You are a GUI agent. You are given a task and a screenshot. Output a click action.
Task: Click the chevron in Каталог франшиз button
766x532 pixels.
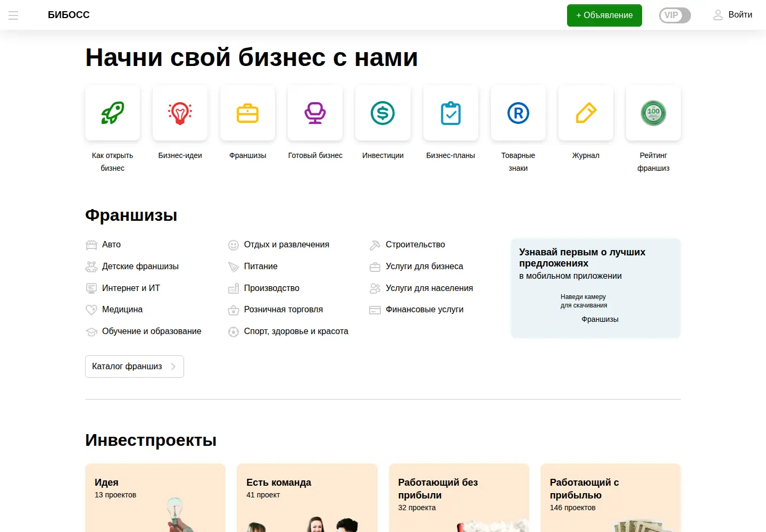coord(173,367)
